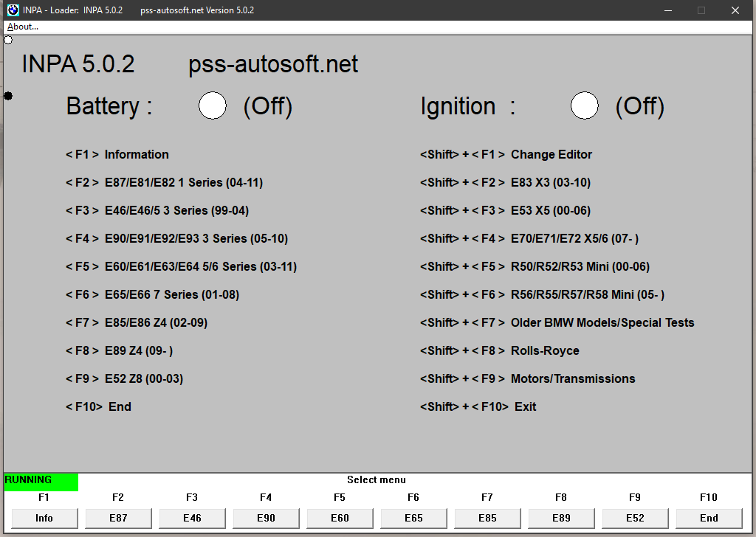The height and width of the screenshot is (537, 756).
Task: Click the E85 function button
Action: [x=487, y=519]
